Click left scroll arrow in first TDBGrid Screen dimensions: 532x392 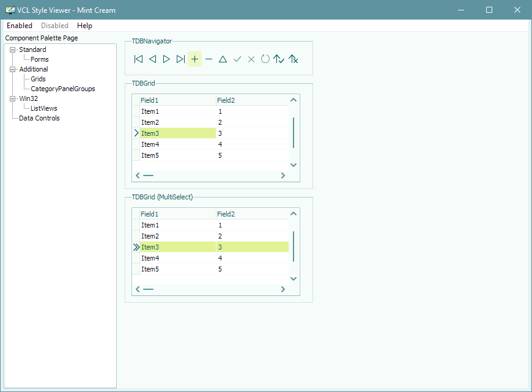point(138,176)
